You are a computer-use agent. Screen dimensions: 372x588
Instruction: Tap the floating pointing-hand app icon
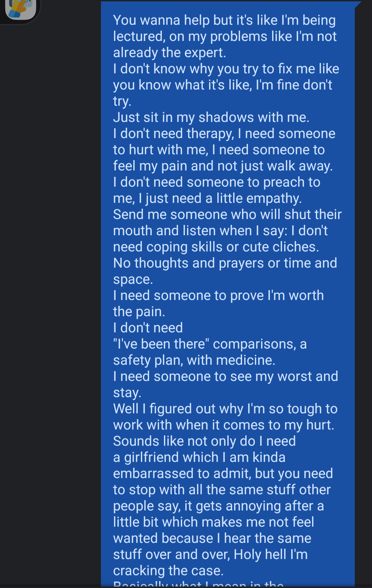tap(21, 8)
